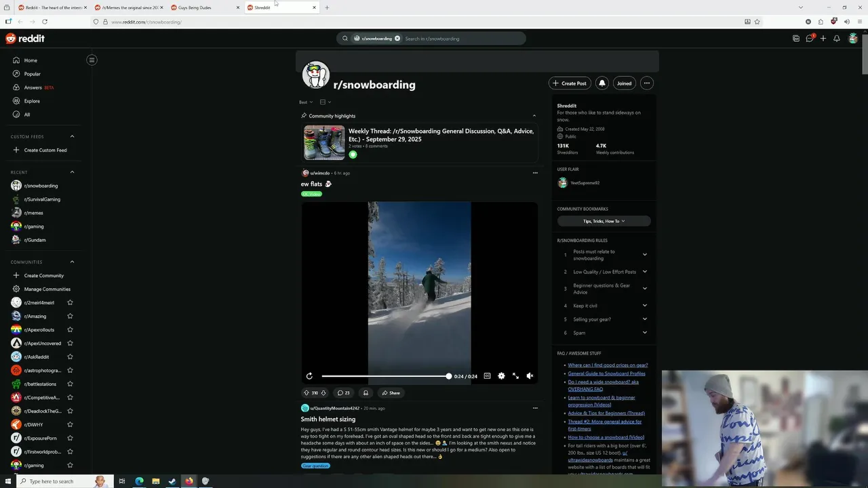Click the Reddit logo home link
The height and width of the screenshot is (488, 868).
click(x=25, y=39)
